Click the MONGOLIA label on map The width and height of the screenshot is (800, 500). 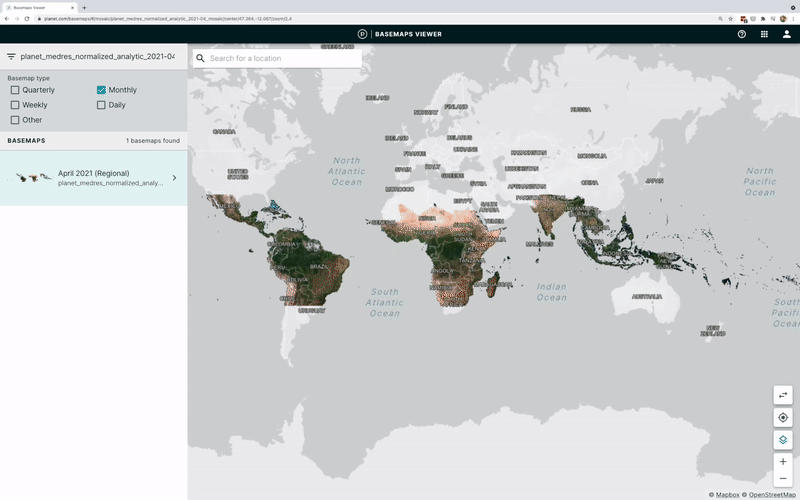tap(592, 156)
